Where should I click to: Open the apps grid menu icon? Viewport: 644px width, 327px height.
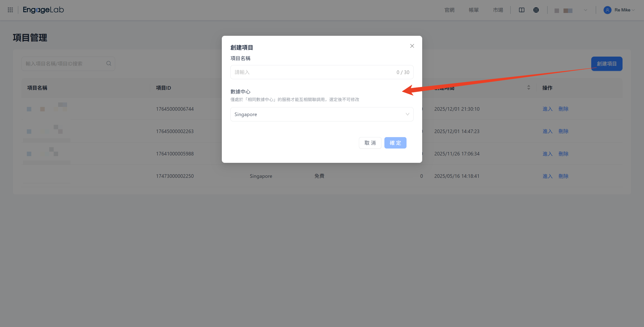click(10, 10)
